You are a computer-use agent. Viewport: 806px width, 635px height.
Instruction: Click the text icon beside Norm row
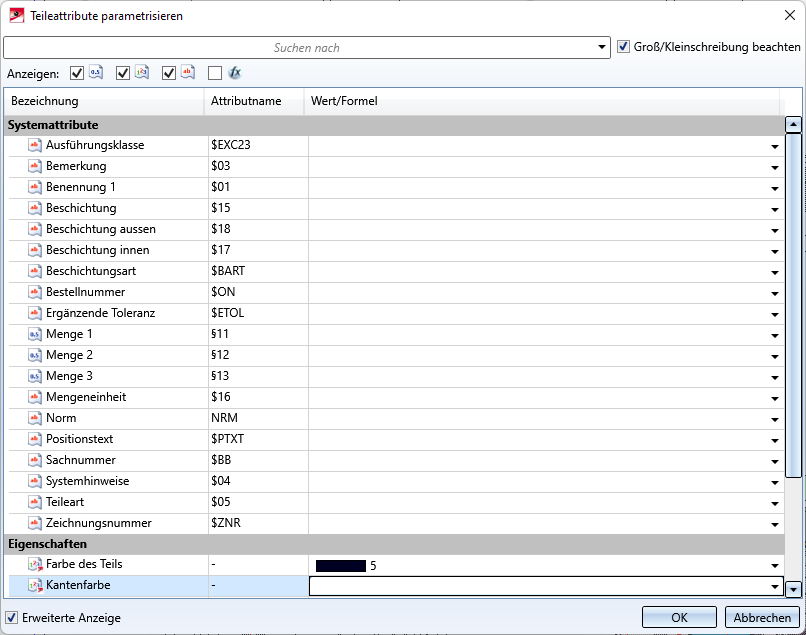(35, 418)
